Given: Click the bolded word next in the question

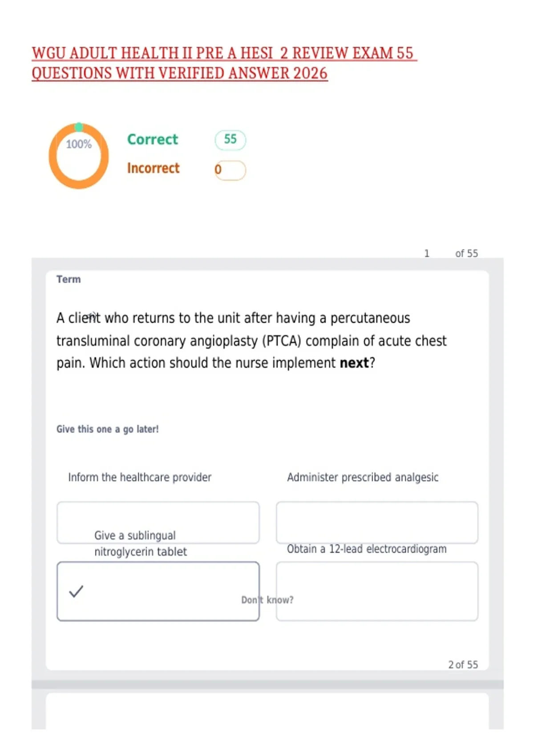Looking at the screenshot, I should click(354, 363).
